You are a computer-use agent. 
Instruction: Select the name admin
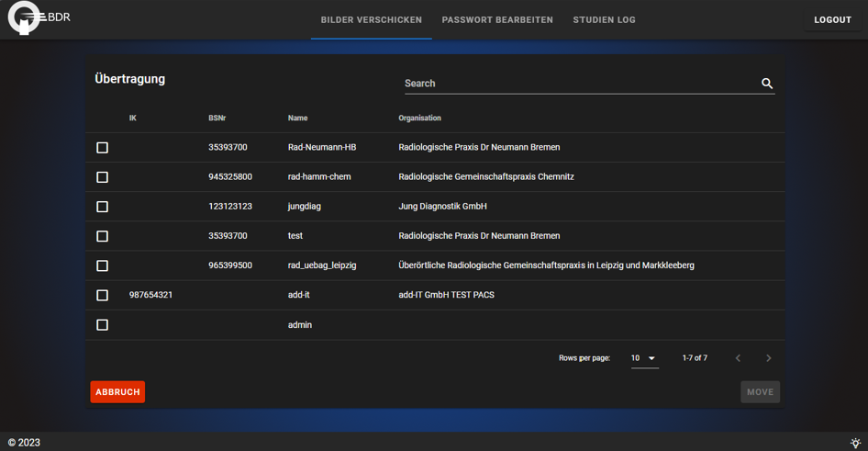300,324
